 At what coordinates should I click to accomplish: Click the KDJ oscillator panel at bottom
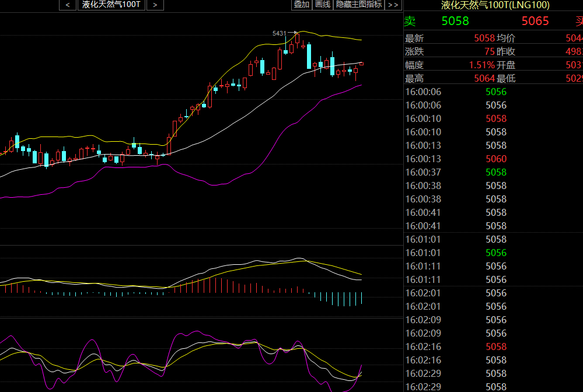point(201,356)
